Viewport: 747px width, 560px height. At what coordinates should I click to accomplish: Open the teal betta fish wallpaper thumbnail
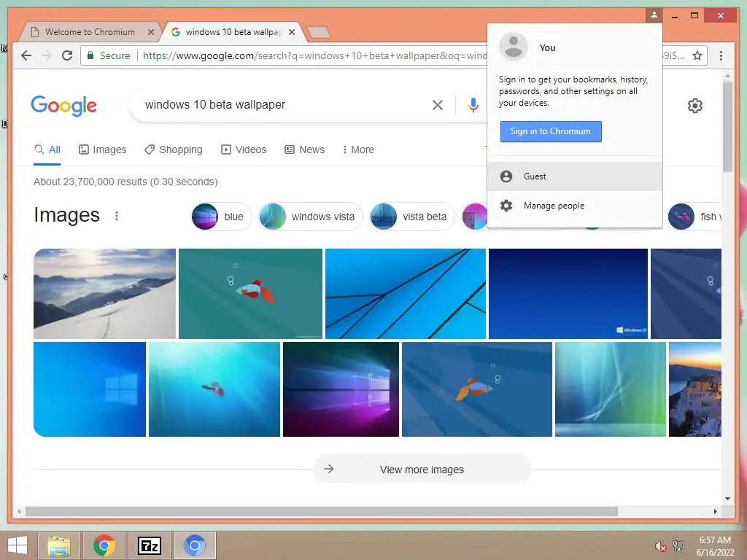pyautogui.click(x=250, y=294)
